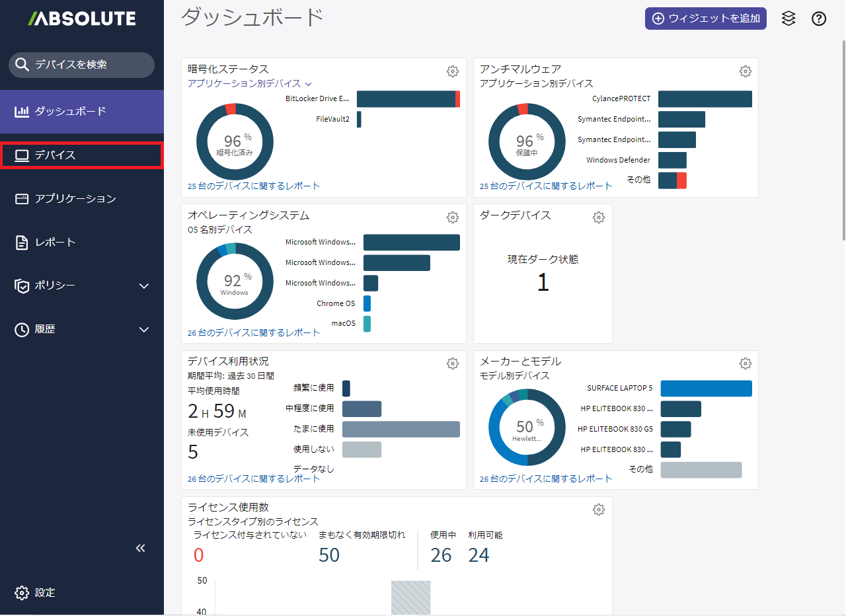
Task: Open settings gear for アンチマルウェア widget
Action: pyautogui.click(x=745, y=71)
